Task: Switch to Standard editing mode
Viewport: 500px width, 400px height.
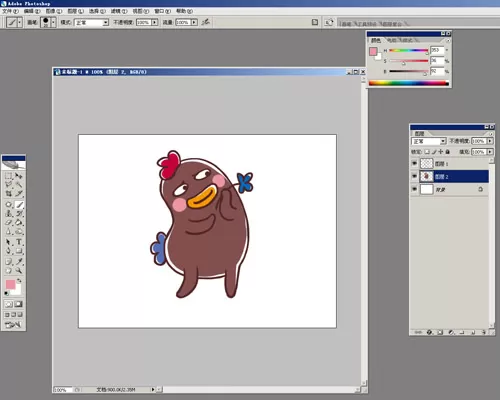Action: [9, 304]
